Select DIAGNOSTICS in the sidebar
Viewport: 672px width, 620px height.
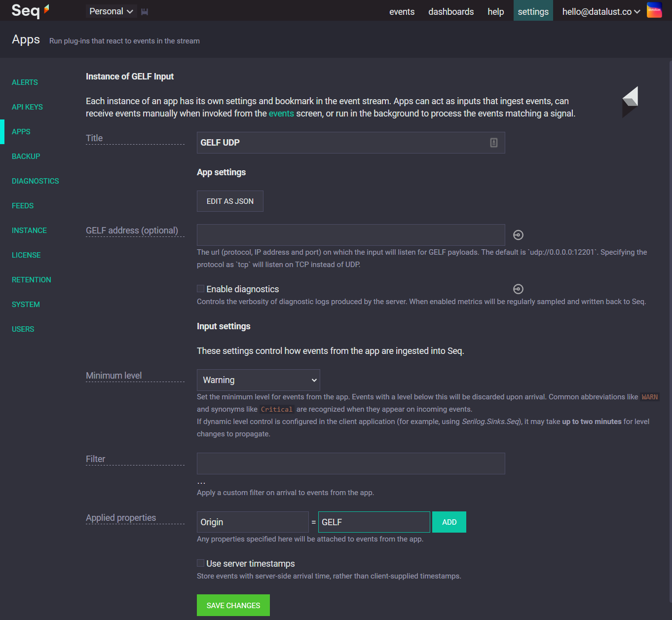(35, 181)
